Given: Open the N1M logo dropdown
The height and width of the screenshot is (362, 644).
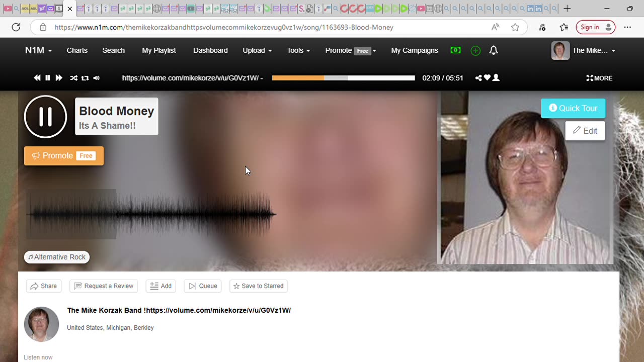Looking at the screenshot, I should tap(38, 50).
